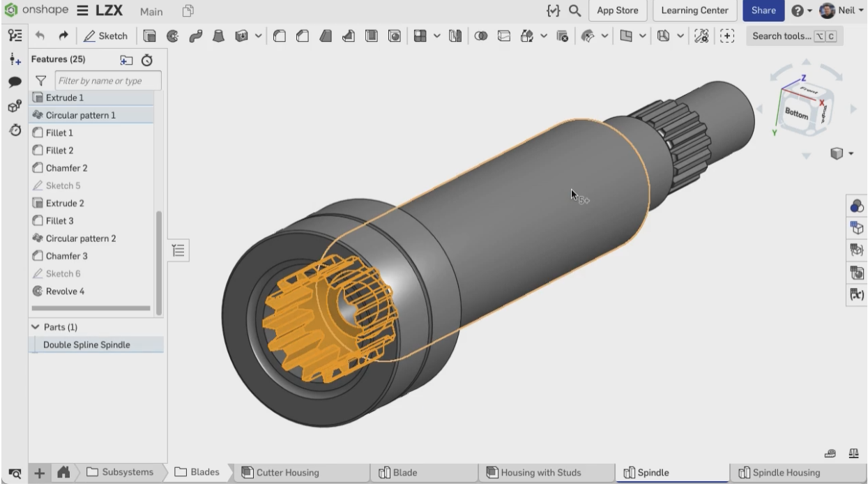Viewport: 868px width, 486px height.
Task: Toggle the tab manager at bottom left
Action: pos(13,473)
